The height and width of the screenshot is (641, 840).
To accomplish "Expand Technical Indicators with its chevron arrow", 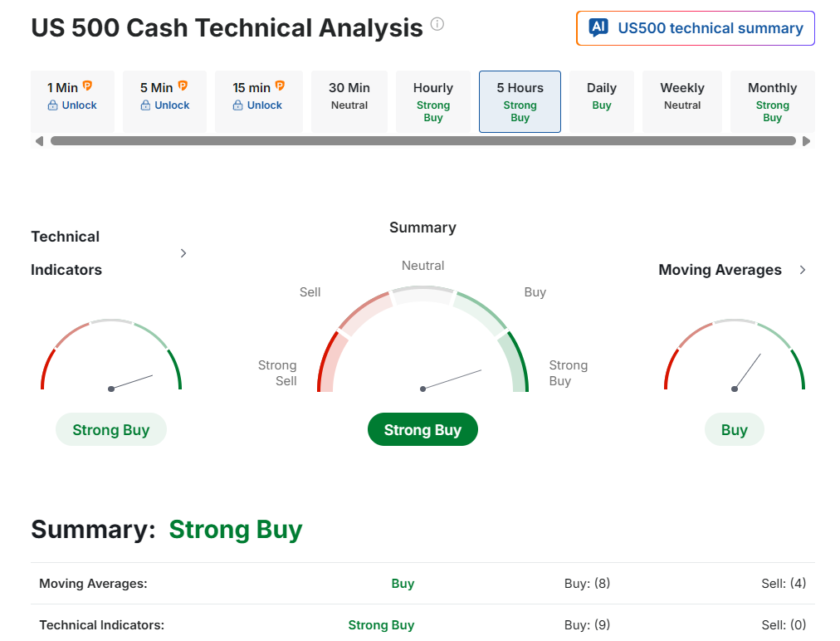I will coord(183,253).
